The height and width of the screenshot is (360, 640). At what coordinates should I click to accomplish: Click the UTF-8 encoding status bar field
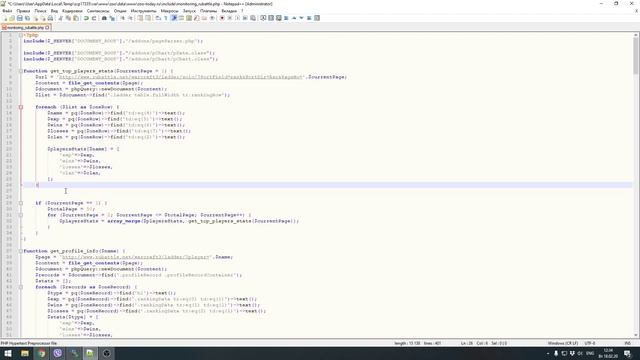[590, 343]
